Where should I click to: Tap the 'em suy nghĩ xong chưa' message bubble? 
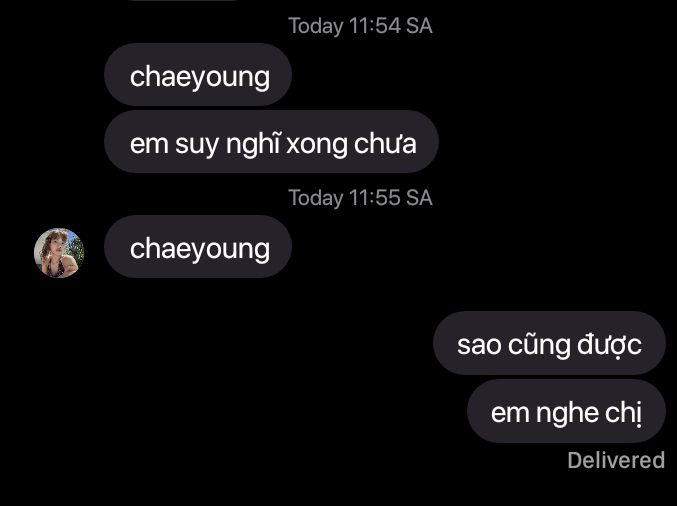[272, 142]
